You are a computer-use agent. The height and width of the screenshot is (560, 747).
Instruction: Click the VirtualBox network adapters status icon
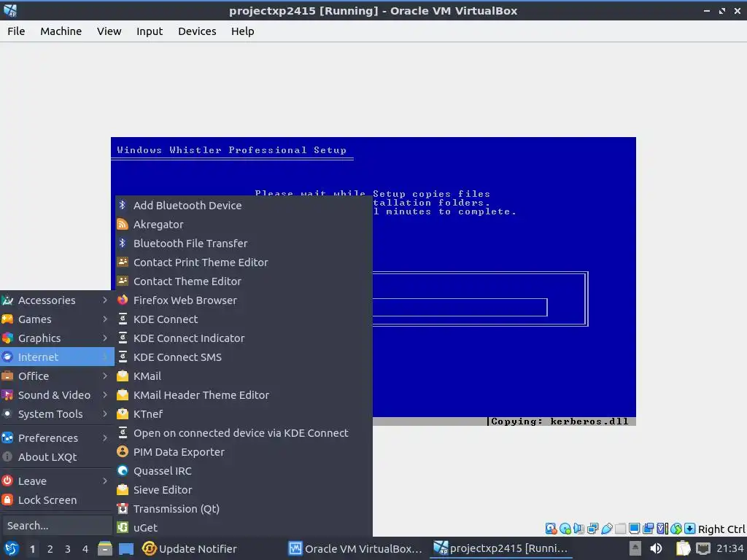(592, 529)
